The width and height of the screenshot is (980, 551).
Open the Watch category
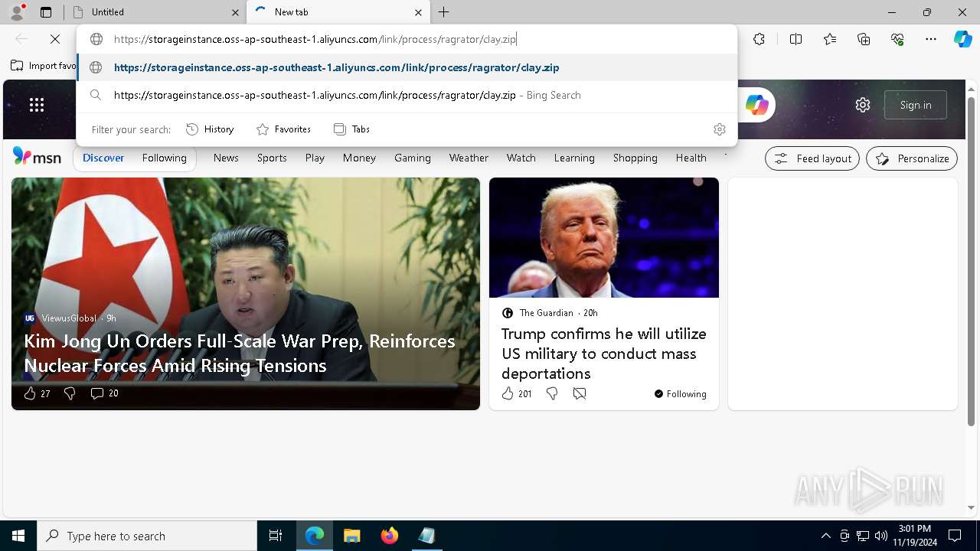(x=521, y=158)
